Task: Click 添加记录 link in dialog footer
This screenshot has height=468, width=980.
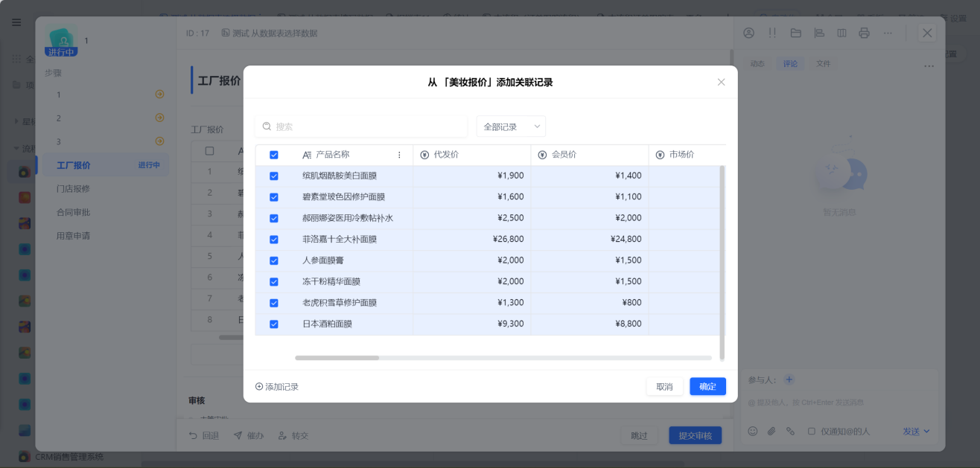Action: [277, 387]
